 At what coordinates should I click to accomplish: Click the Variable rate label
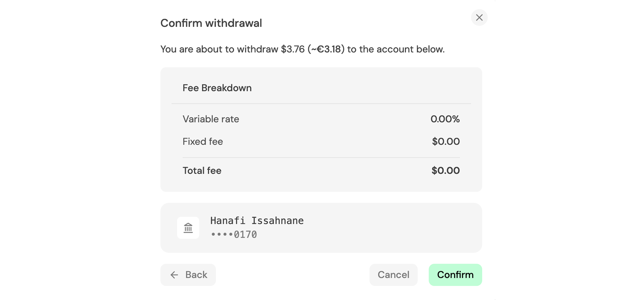pyautogui.click(x=211, y=119)
